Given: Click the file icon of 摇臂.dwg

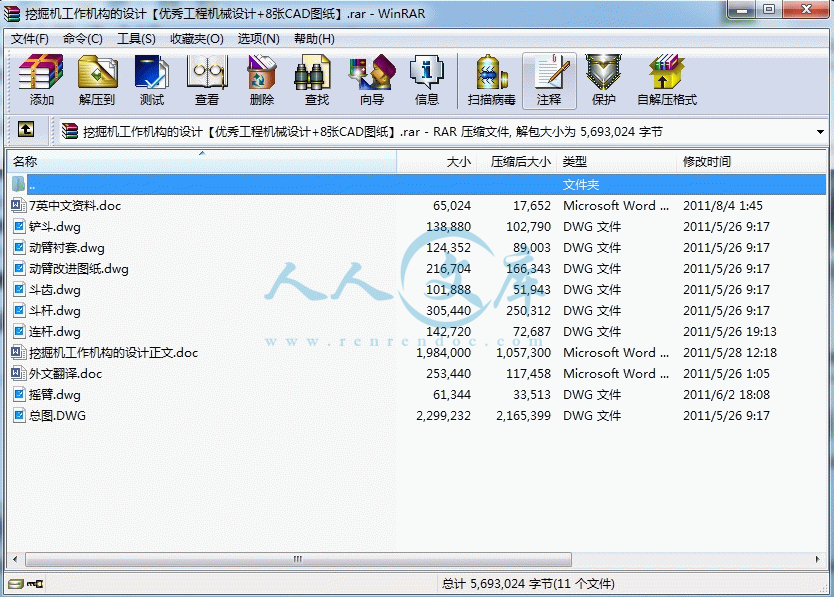Looking at the screenshot, I should [x=19, y=395].
